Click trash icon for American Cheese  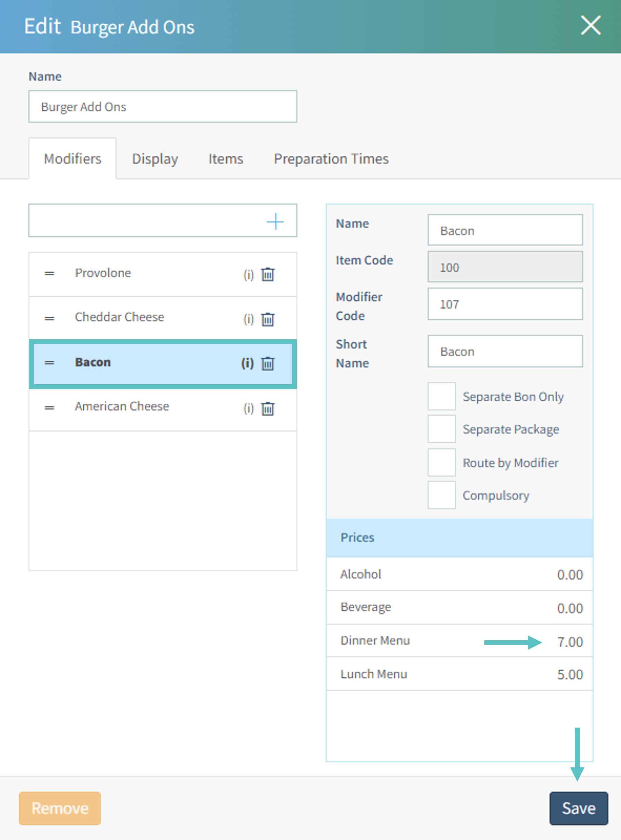(268, 409)
